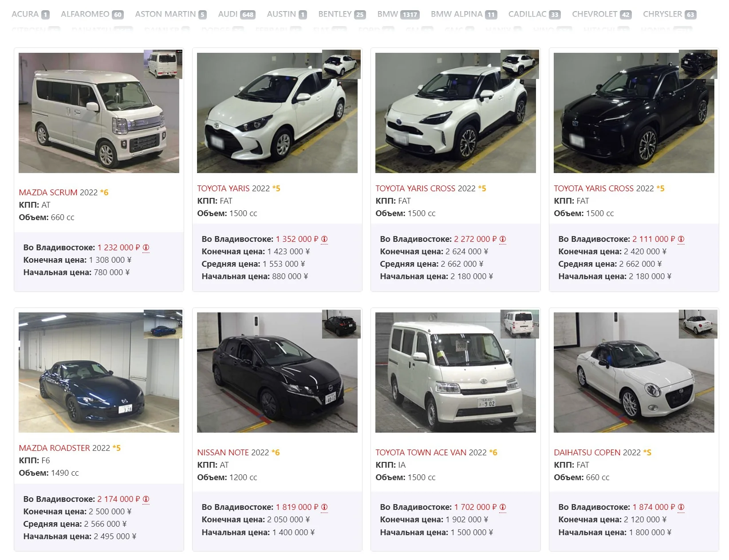Click small rear-view thumbnail on black Yaris Cross card

(698, 64)
